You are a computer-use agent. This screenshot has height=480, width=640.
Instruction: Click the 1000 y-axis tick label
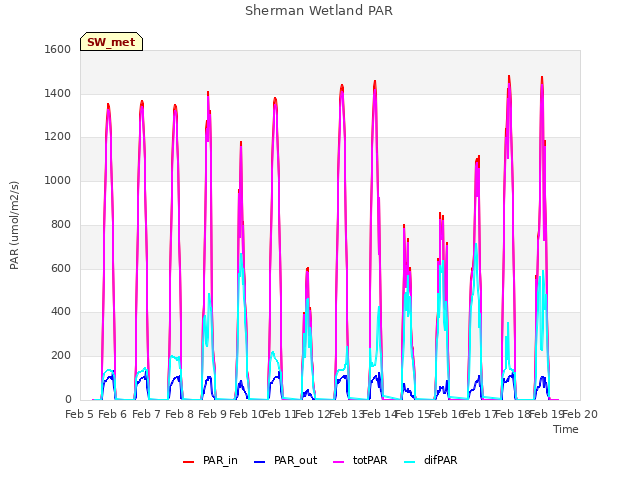point(58,180)
